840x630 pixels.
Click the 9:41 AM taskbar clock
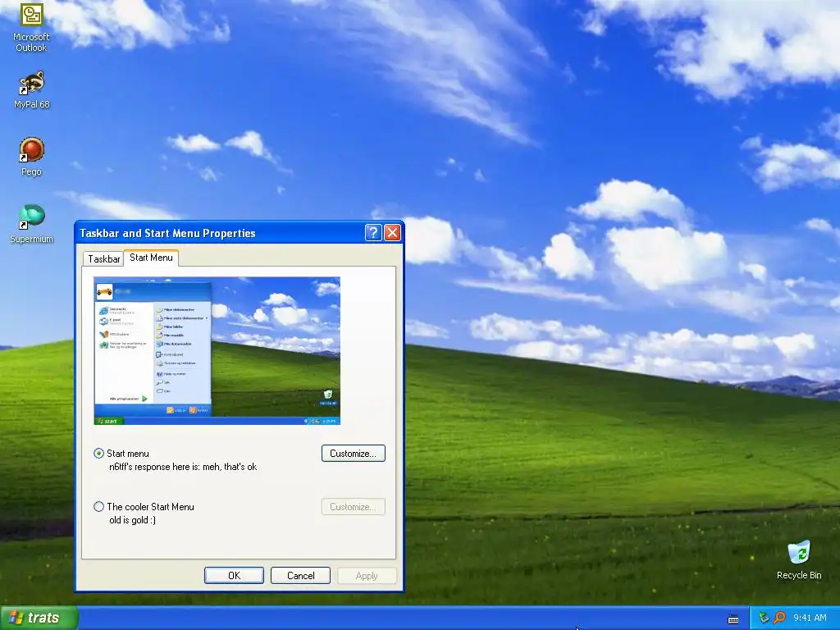tap(810, 618)
